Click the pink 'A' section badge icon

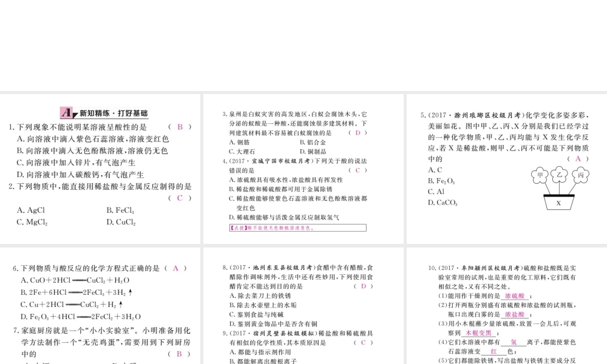67,113
